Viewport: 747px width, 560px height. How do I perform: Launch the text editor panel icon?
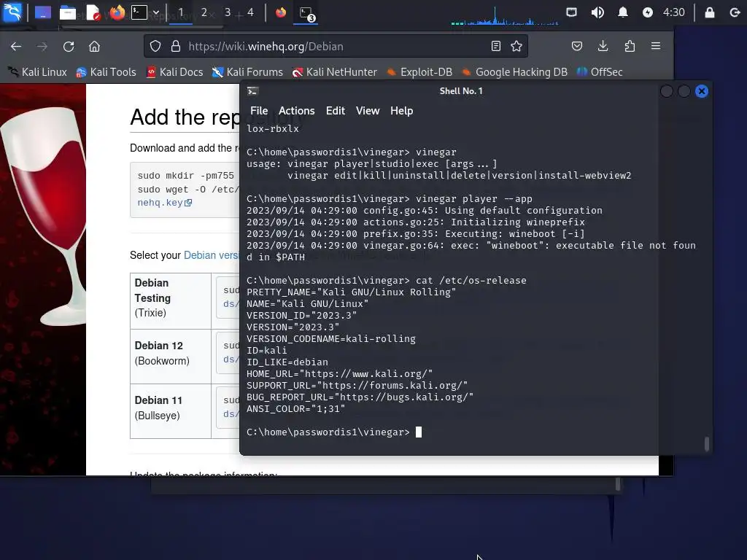point(93,12)
